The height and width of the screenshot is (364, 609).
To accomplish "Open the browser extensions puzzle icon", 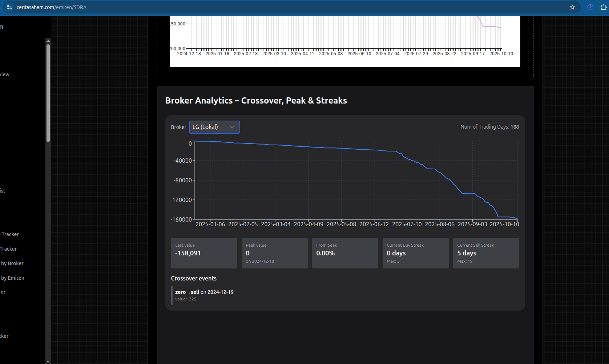I will (604, 7).
